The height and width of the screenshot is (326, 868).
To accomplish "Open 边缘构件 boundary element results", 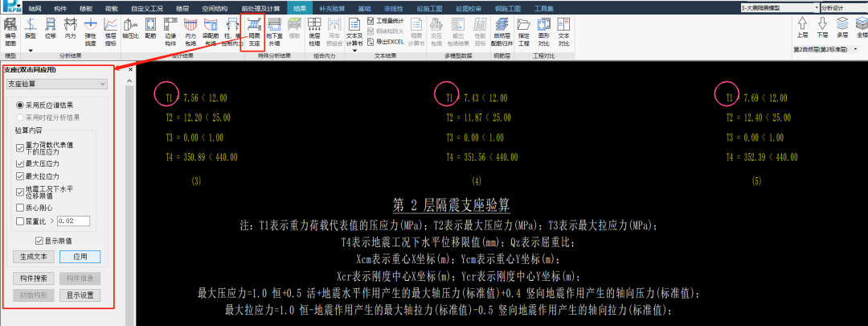I will [170, 31].
